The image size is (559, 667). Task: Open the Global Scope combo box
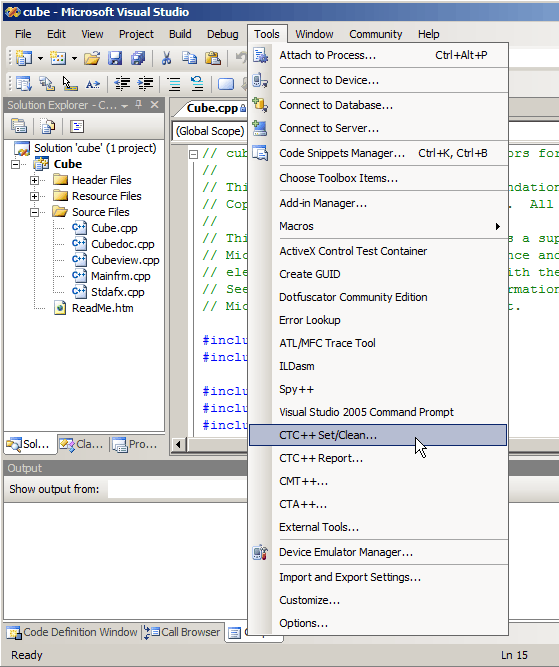[210, 131]
